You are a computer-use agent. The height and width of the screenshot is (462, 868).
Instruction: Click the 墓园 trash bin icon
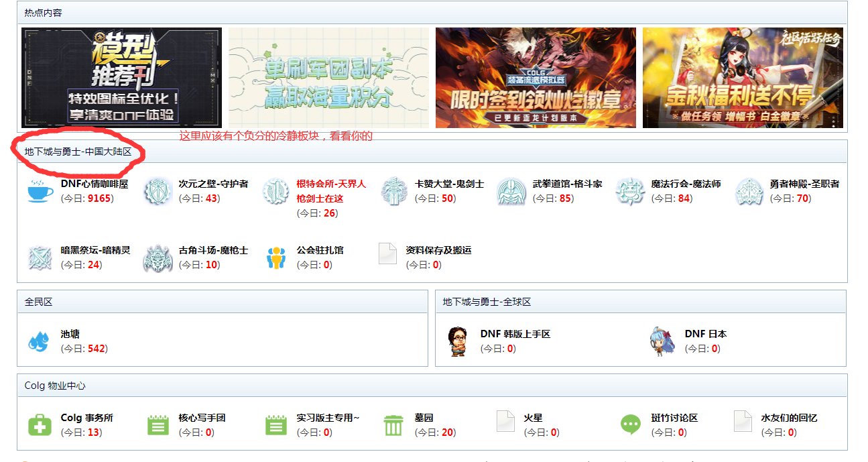393,425
